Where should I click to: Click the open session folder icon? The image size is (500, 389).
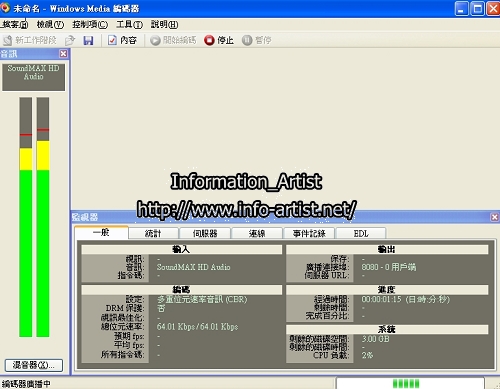(x=70, y=40)
